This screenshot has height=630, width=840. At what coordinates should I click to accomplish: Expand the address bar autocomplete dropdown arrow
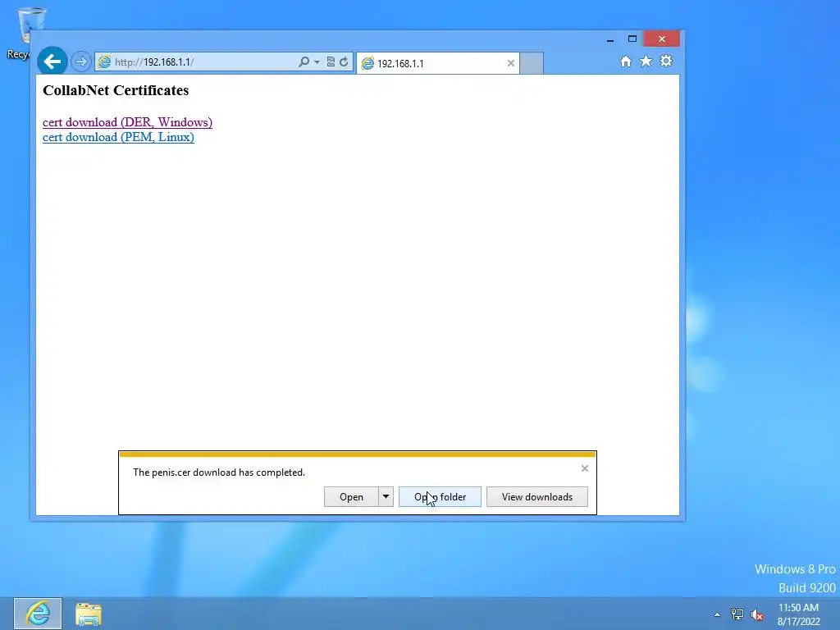click(317, 62)
